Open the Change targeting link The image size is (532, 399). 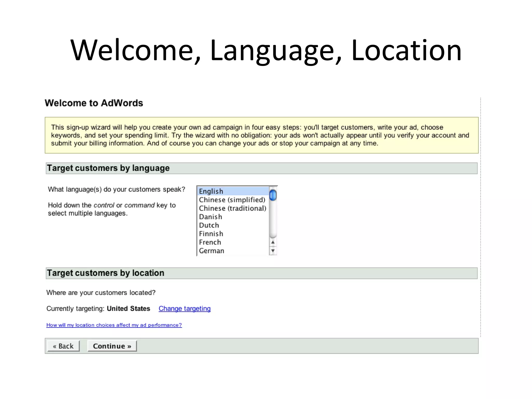click(x=184, y=309)
